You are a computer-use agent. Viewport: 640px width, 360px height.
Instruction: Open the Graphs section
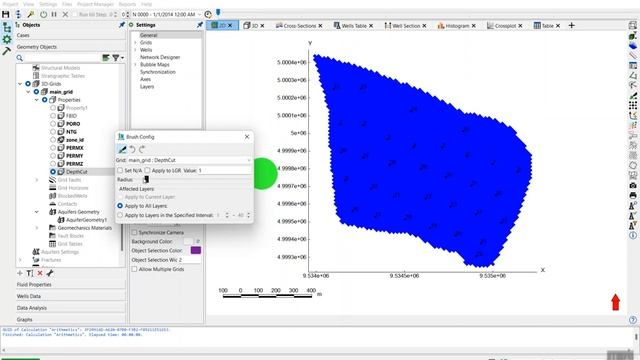(x=70, y=320)
